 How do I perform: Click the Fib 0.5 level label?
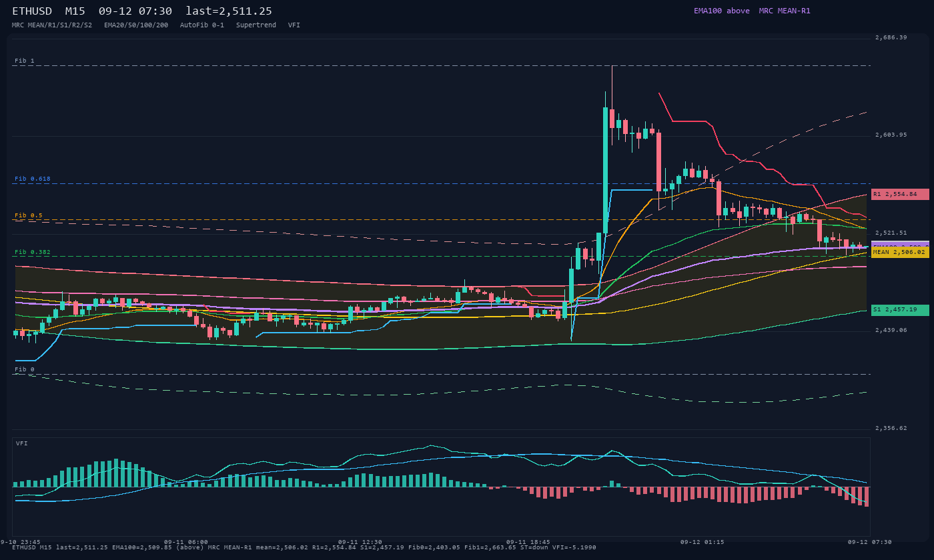(x=29, y=215)
